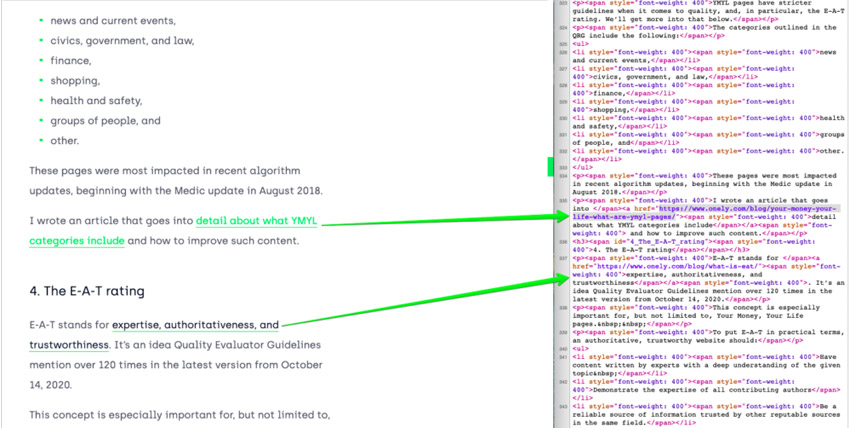Click the what-is-eat href URL in source code

[679, 267]
